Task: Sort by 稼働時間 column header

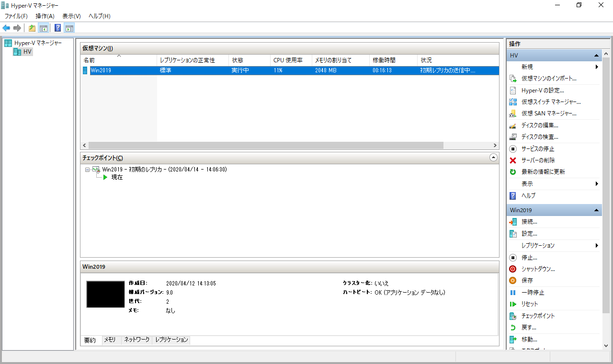Action: click(x=394, y=60)
